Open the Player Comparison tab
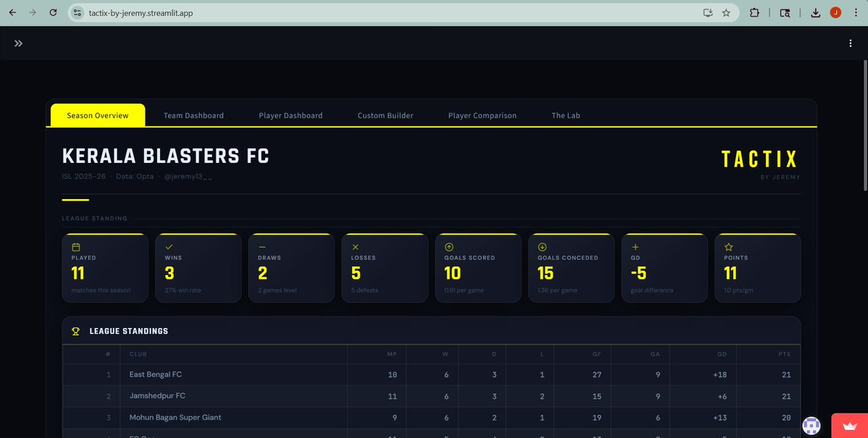Image resolution: width=868 pixels, height=438 pixels. pyautogui.click(x=482, y=115)
